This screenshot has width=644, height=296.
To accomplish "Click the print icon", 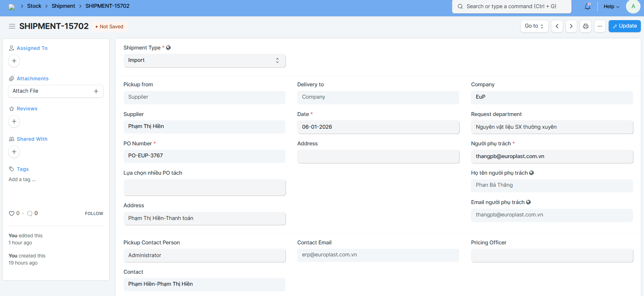I will click(x=585, y=26).
